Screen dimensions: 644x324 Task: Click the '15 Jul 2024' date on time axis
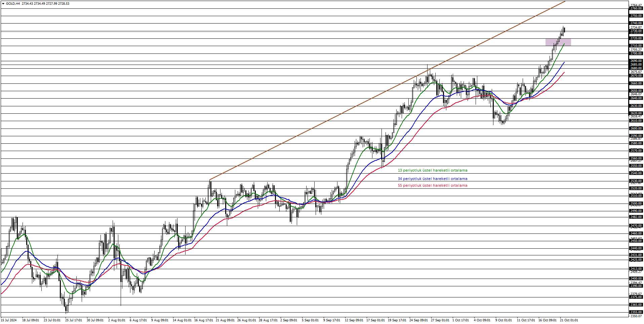coord(9,320)
